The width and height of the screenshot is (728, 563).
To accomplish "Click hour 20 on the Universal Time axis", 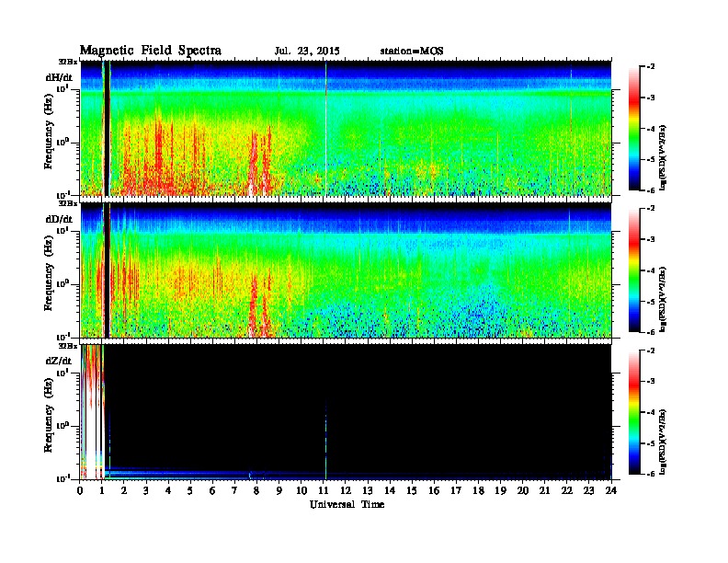I will coord(523,490).
